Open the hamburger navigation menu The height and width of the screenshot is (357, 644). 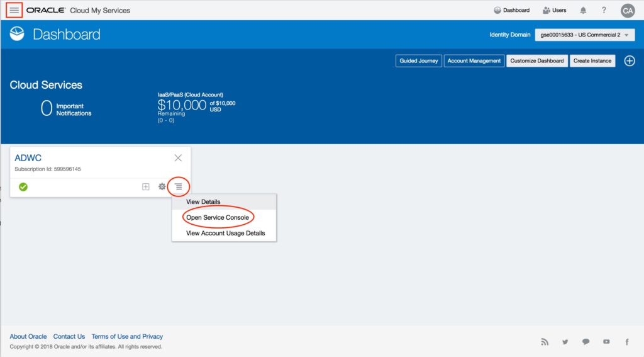point(14,11)
